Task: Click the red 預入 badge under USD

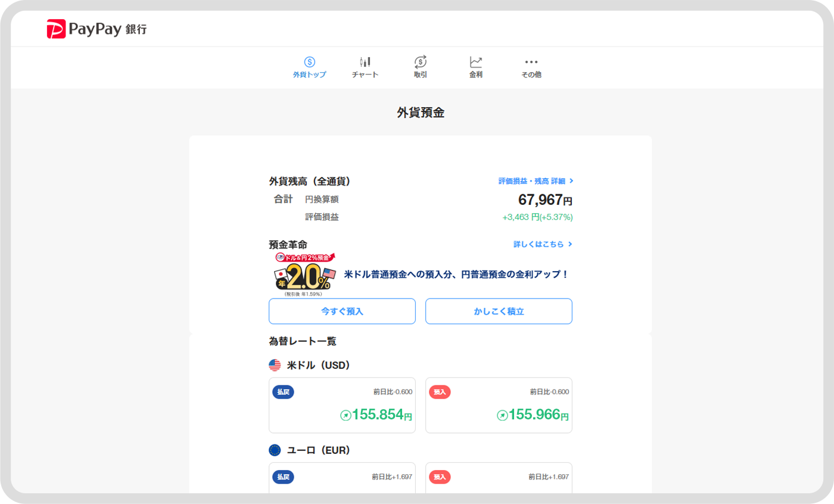Action: point(440,392)
